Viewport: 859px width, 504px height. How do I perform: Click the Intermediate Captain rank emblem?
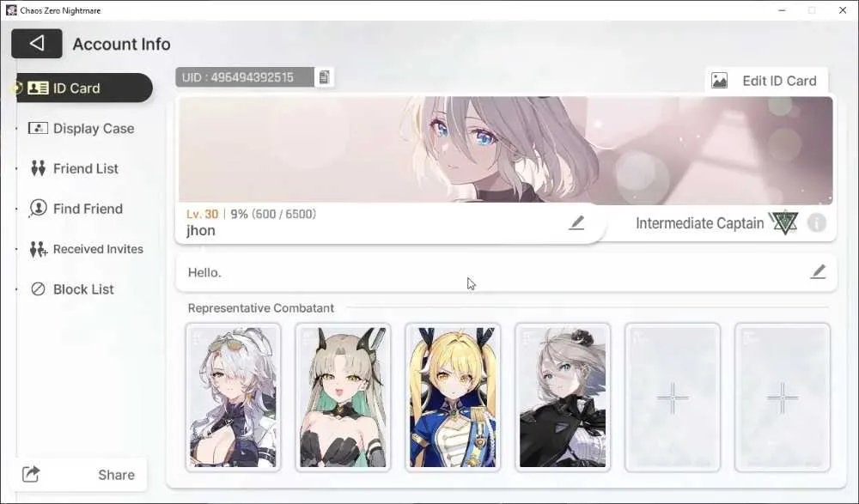pos(784,223)
